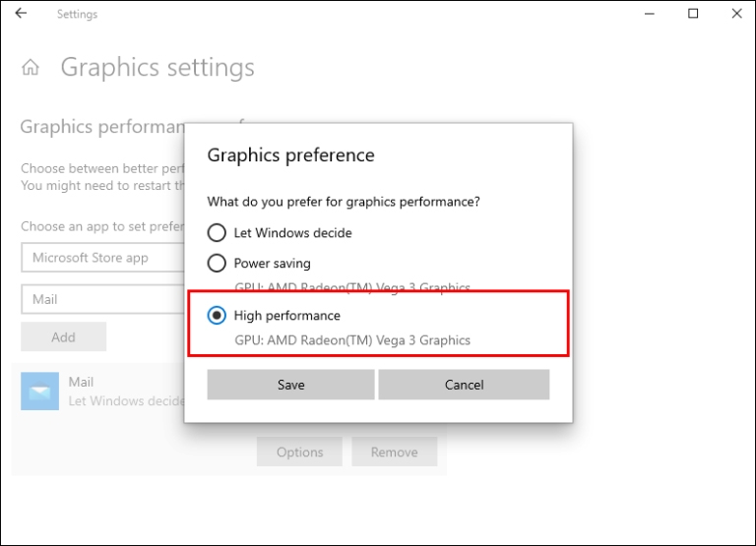Go back using the back arrow

22,14
